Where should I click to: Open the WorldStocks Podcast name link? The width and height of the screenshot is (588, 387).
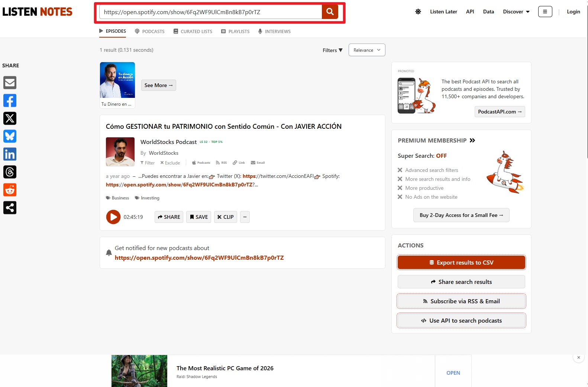coord(168,142)
